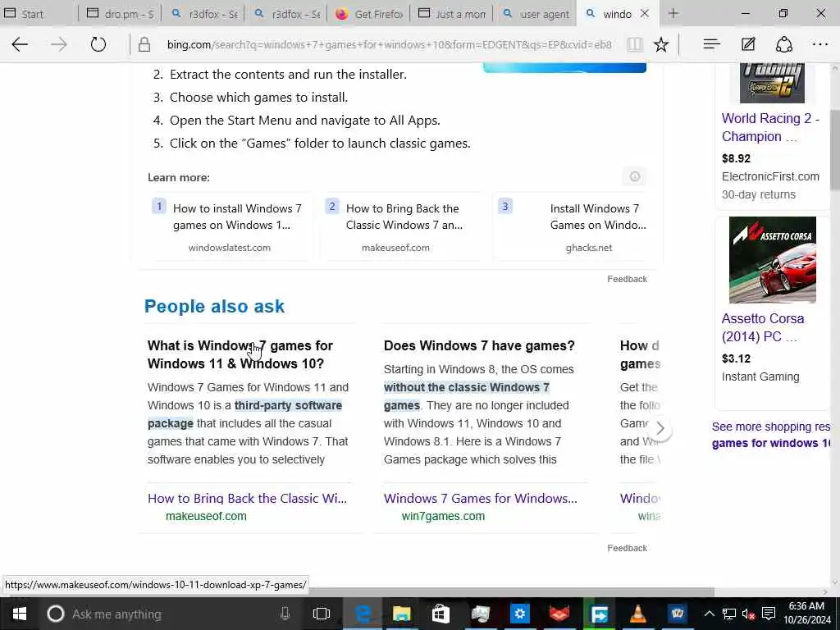Open the VLC cone taskbar icon
Screen dimensions: 840x630
click(638, 614)
